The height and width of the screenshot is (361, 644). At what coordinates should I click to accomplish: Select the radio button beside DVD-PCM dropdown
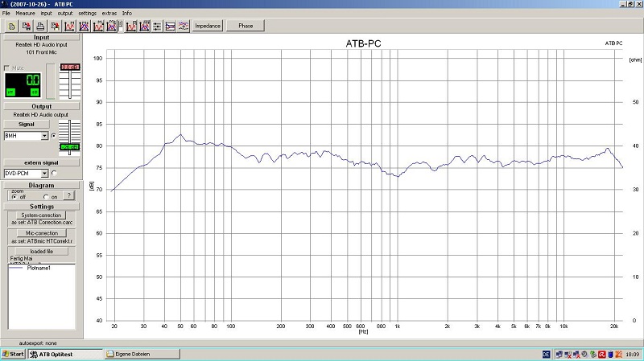coord(54,172)
